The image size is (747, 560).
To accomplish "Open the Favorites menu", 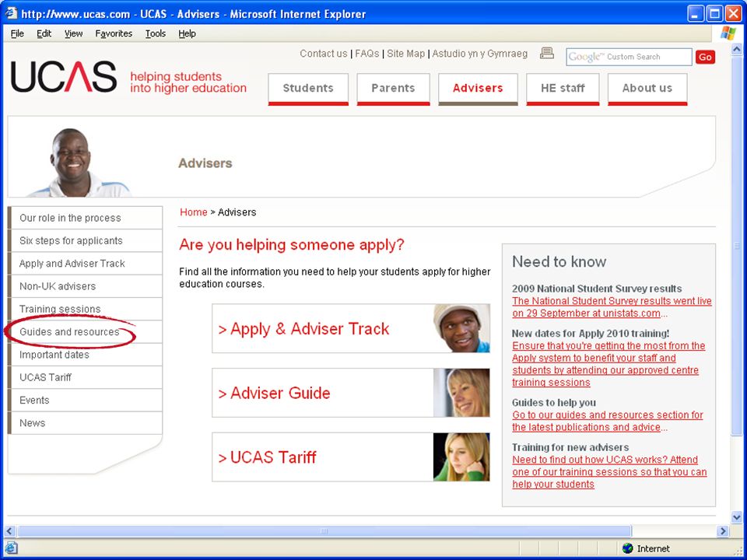I will click(x=114, y=33).
